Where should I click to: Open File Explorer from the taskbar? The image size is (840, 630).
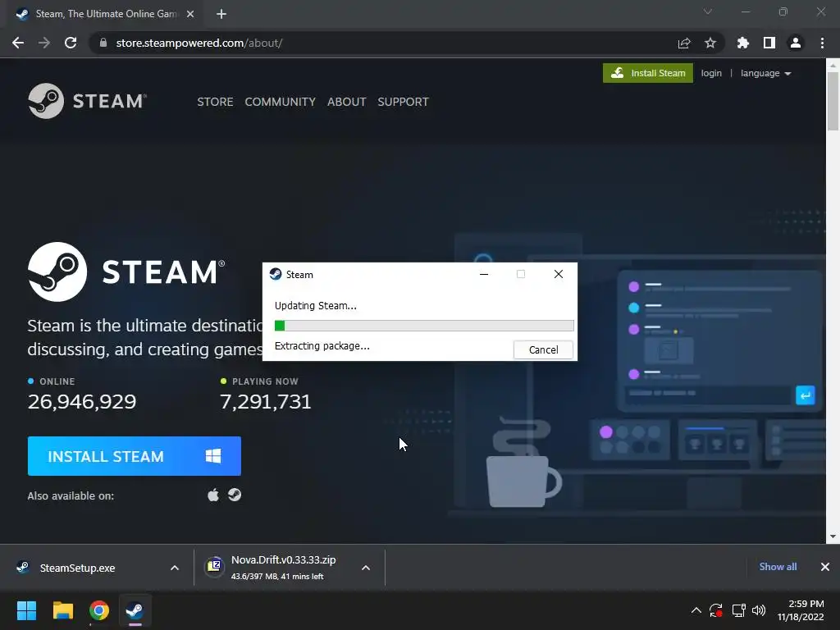click(62, 610)
